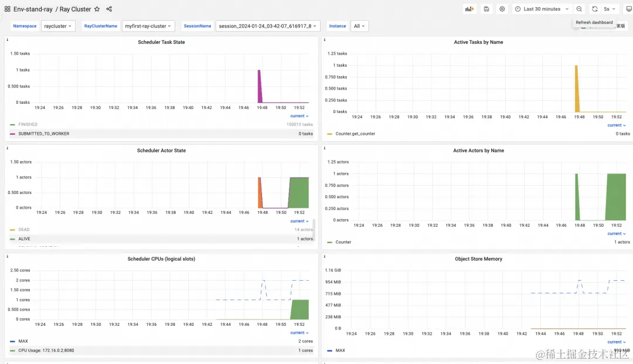Viewport: 633px width, 364px height.
Task: Open dashboard settings gear
Action: [x=502, y=9]
